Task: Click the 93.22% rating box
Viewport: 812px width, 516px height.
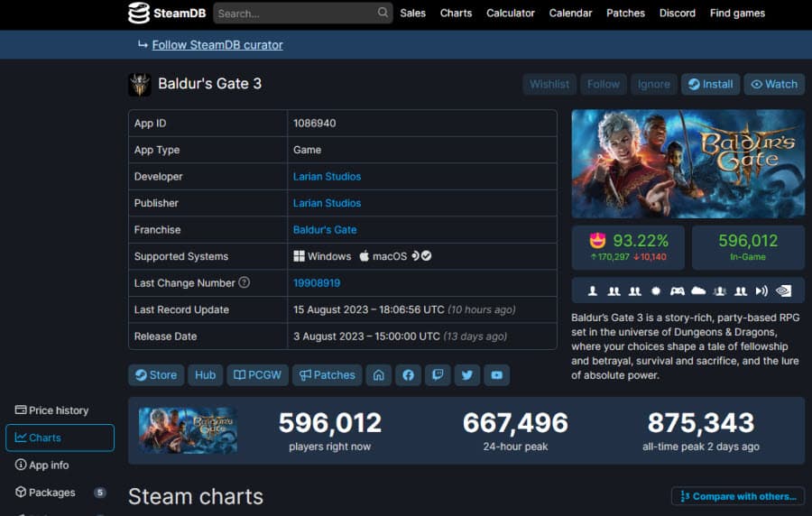Action: tap(628, 247)
